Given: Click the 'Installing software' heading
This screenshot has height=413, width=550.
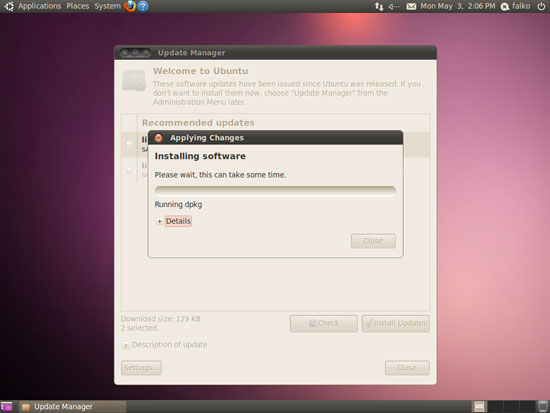Looking at the screenshot, I should (x=200, y=156).
